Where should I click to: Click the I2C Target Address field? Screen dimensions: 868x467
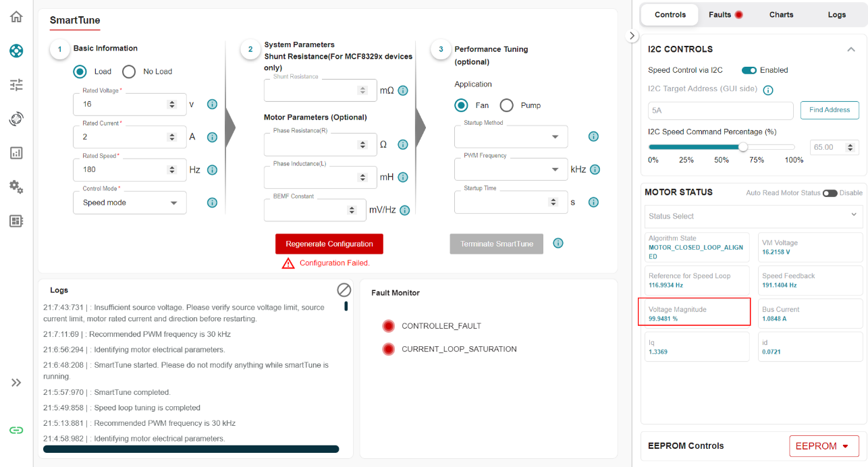[721, 111]
